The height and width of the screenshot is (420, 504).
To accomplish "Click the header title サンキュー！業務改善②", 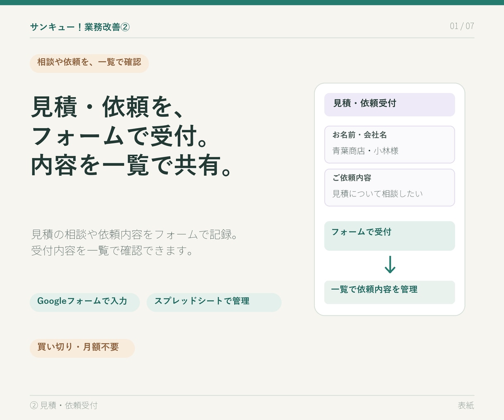I will (80, 27).
